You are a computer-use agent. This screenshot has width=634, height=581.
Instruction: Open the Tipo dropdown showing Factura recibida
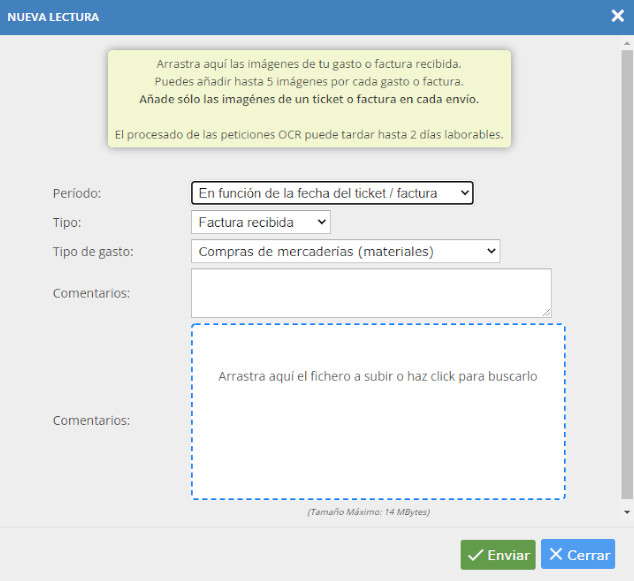(x=261, y=222)
